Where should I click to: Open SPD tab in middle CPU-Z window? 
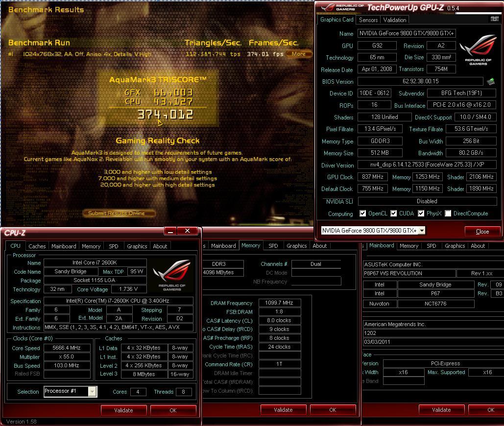click(x=273, y=246)
